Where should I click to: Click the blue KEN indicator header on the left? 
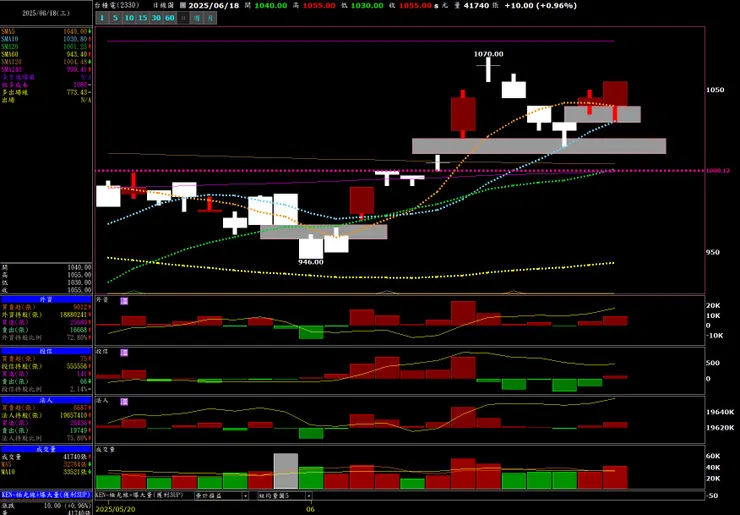point(46,495)
